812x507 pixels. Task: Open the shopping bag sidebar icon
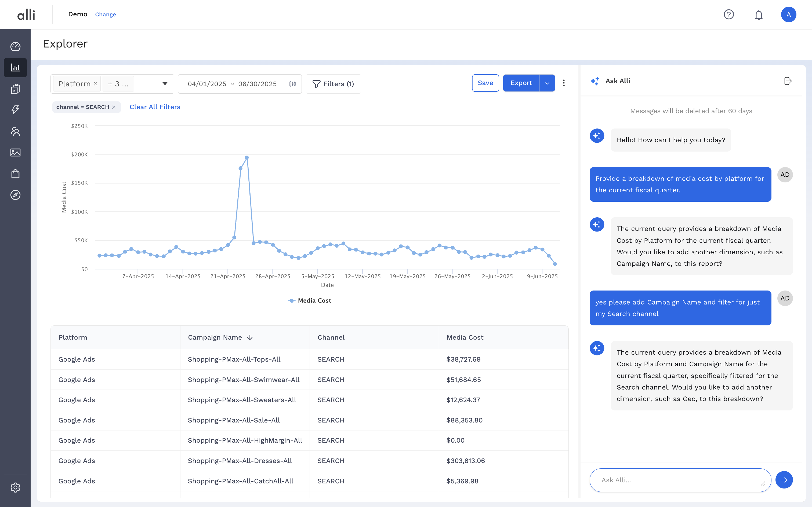pos(15,174)
